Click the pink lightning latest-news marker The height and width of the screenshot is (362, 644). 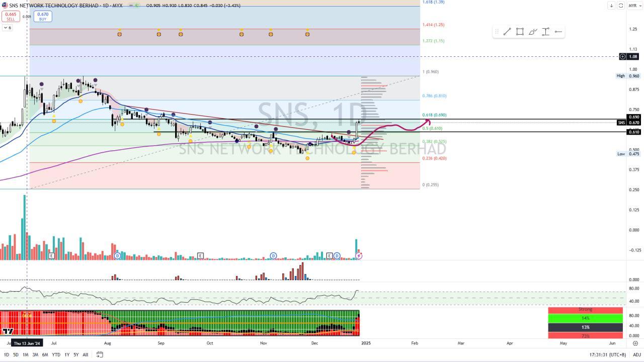(359, 256)
